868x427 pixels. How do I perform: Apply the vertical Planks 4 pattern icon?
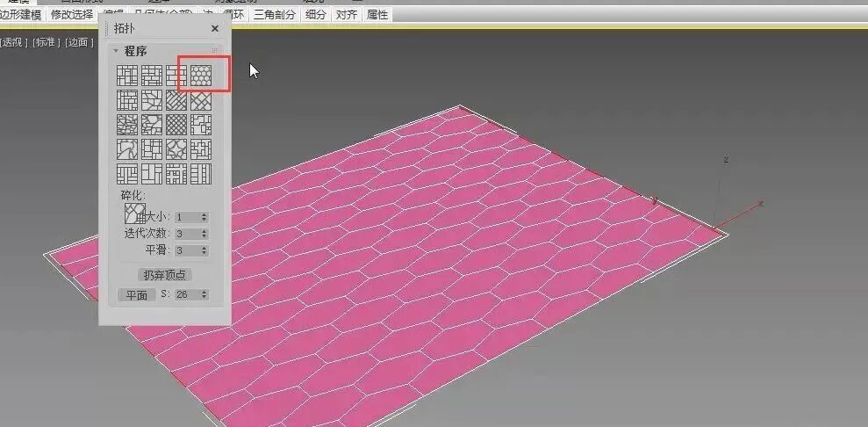tap(201, 173)
